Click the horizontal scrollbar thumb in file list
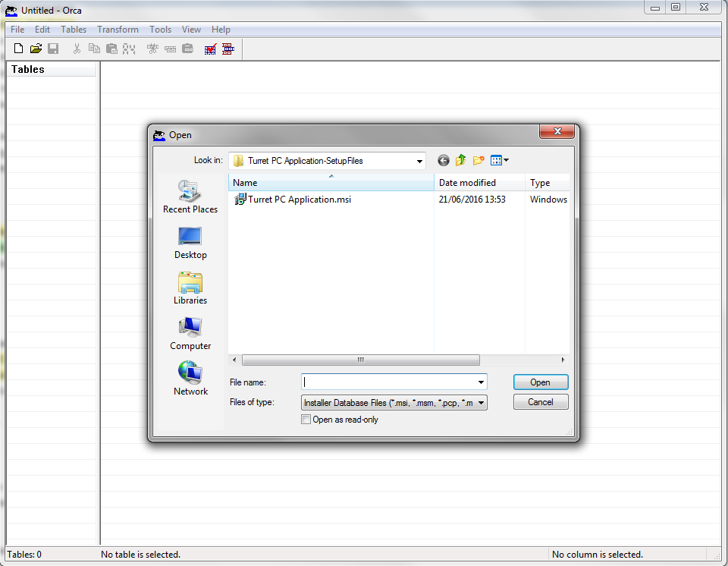The width and height of the screenshot is (728, 566). (x=361, y=360)
